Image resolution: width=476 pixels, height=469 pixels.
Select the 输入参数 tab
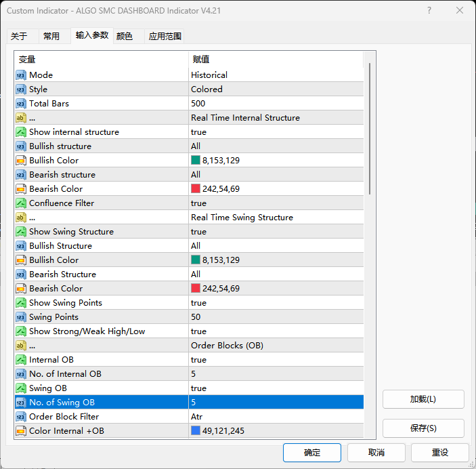[92, 35]
